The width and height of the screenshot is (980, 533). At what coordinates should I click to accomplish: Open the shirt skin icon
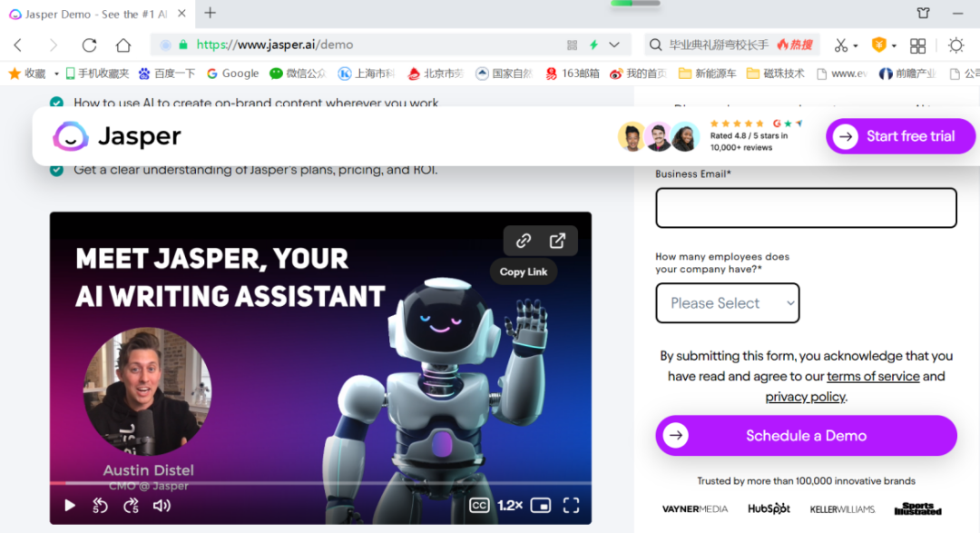click(923, 13)
